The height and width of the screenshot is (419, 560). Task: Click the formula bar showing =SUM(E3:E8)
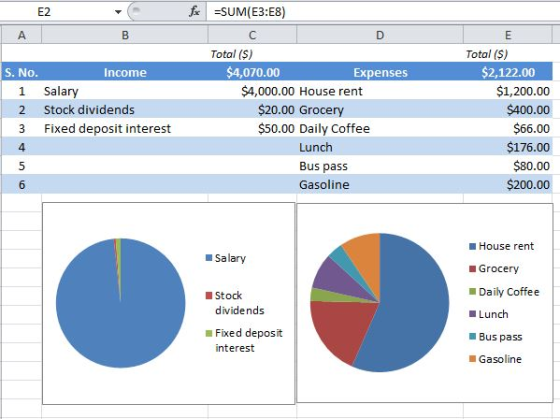[383, 12]
